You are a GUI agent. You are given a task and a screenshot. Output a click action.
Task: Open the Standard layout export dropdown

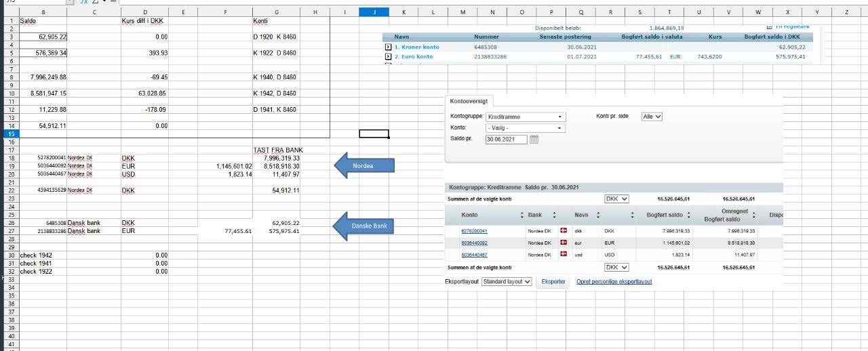tap(507, 281)
